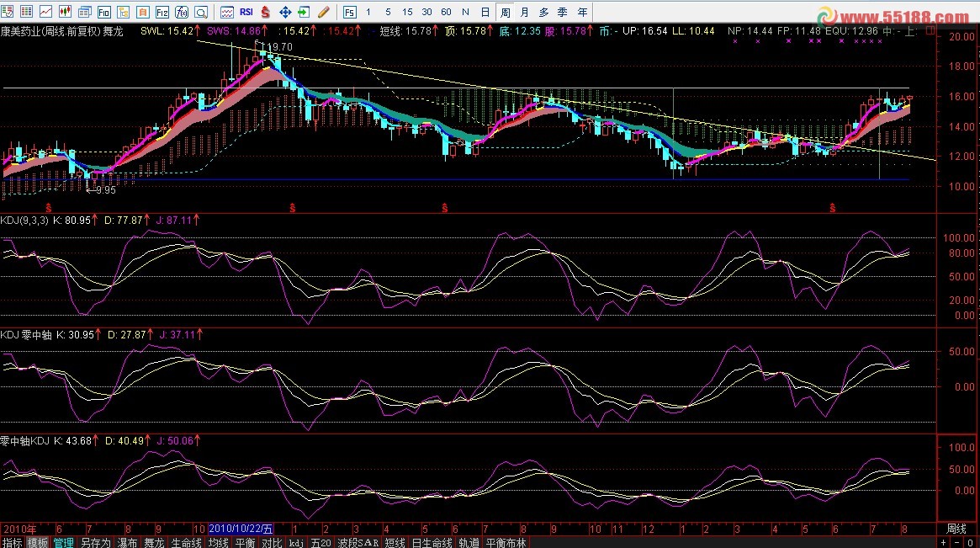Select the 短线 template tab

pyautogui.click(x=395, y=542)
